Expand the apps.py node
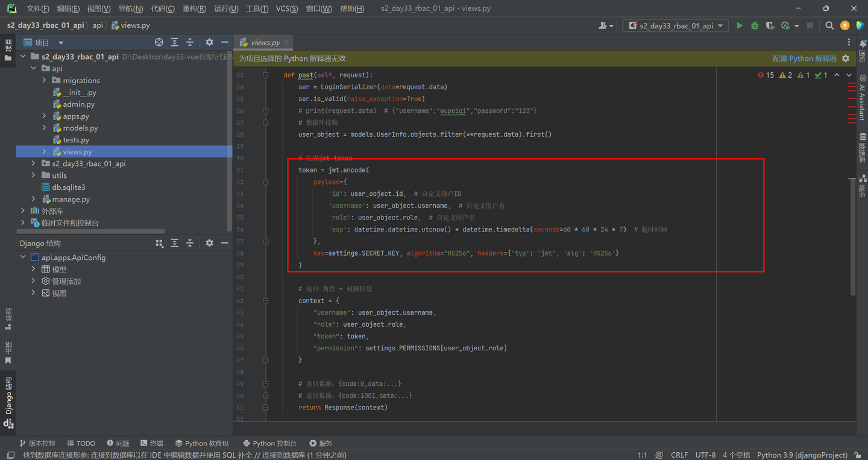Image resolution: width=868 pixels, height=460 pixels. 44,116
